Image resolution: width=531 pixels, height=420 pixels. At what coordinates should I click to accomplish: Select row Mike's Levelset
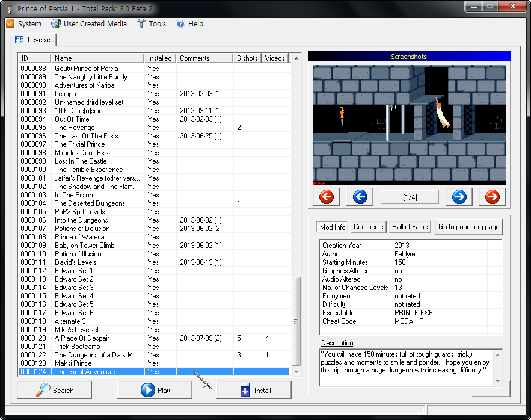pos(153,330)
